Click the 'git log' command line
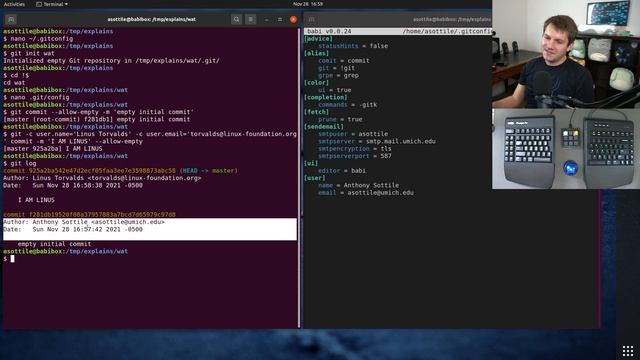 (20, 163)
